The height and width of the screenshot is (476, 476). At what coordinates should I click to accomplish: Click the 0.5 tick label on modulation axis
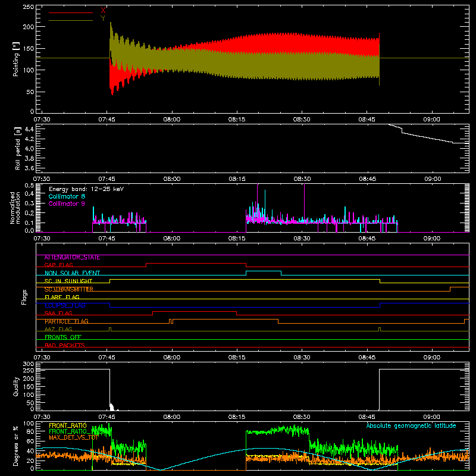point(29,186)
